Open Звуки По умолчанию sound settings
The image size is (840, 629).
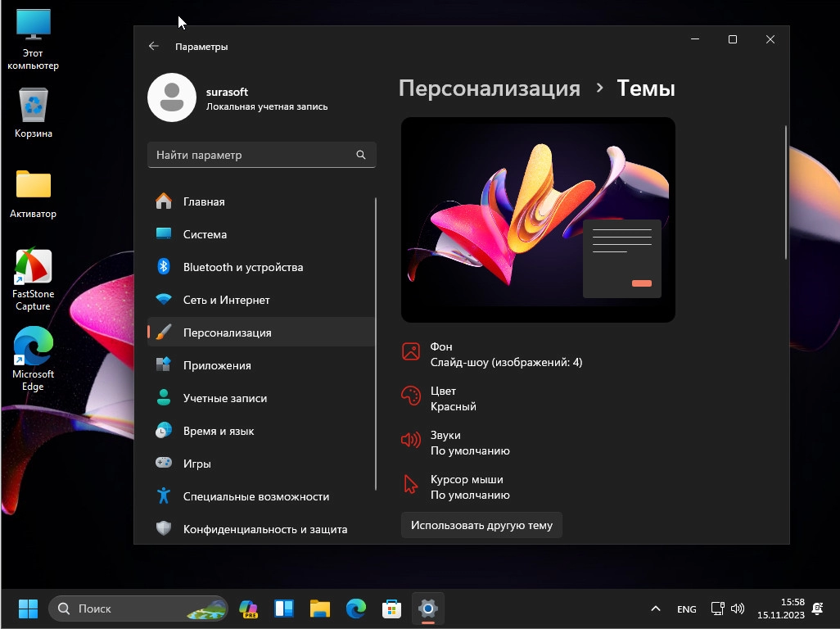[x=455, y=443]
